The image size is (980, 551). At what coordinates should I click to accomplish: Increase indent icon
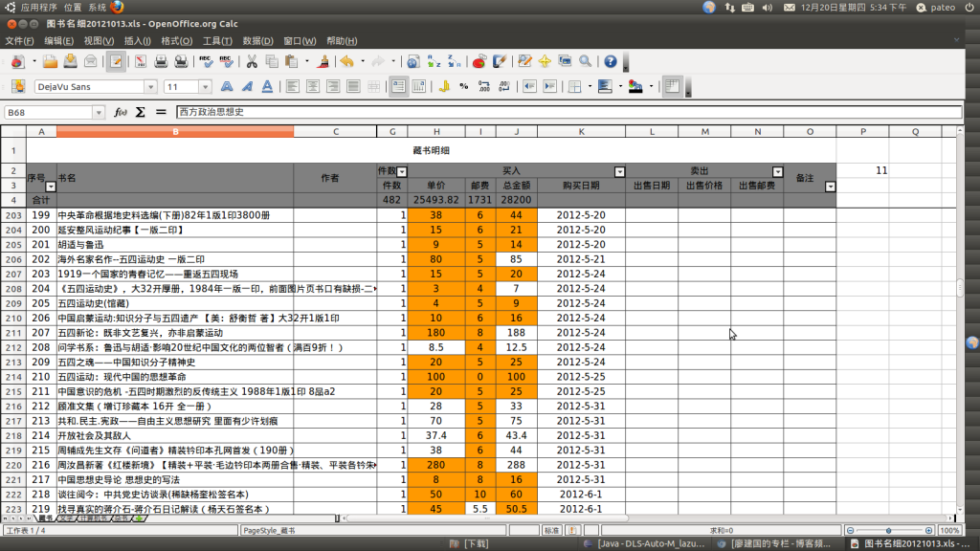click(549, 86)
